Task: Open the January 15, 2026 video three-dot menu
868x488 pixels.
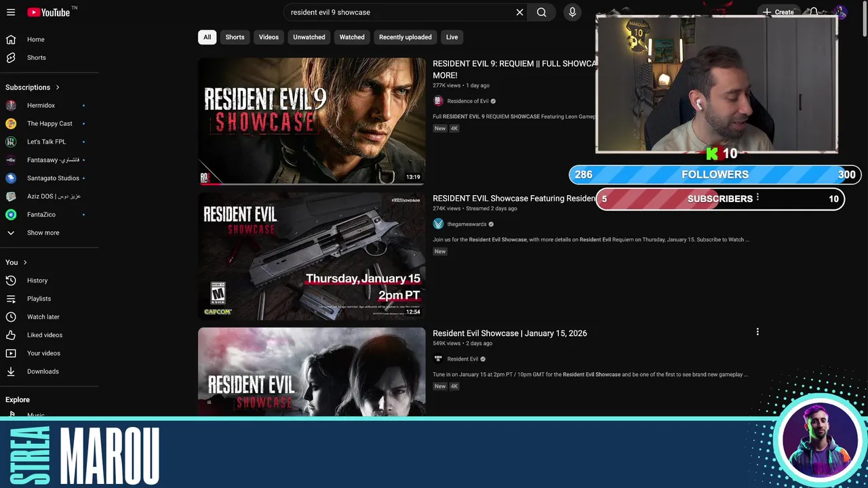Action: click(x=757, y=332)
